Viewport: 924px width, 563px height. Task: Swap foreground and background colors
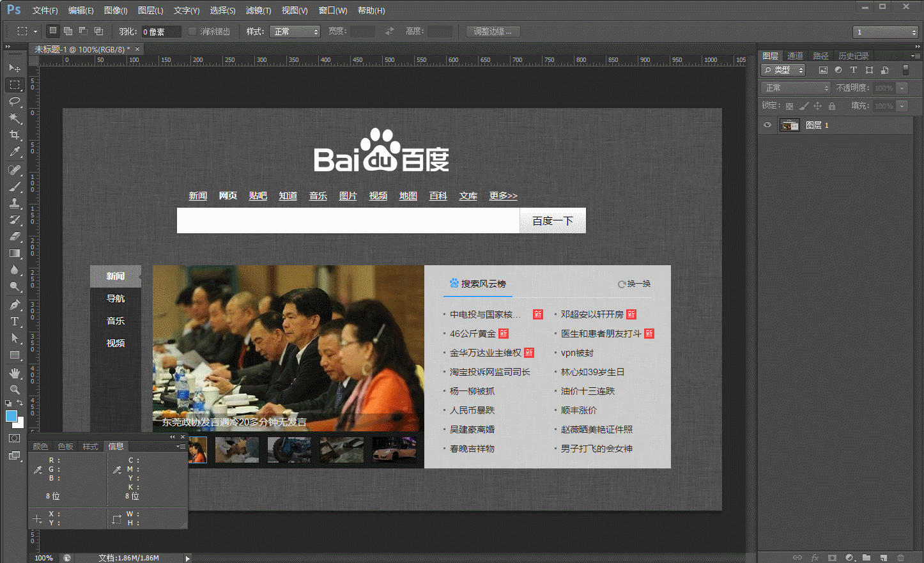click(20, 403)
